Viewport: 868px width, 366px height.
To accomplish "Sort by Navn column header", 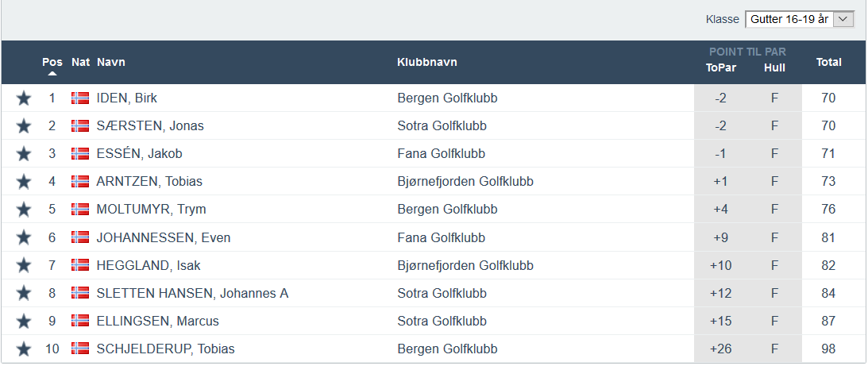I will (111, 63).
